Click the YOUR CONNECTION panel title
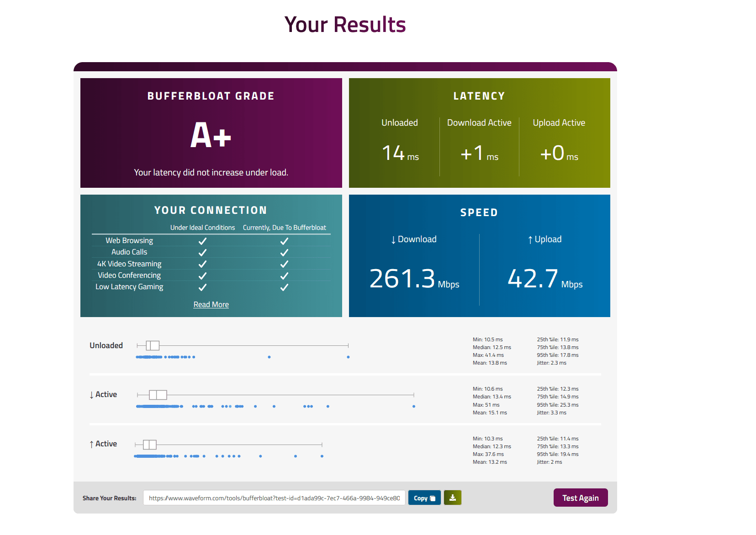 211,210
